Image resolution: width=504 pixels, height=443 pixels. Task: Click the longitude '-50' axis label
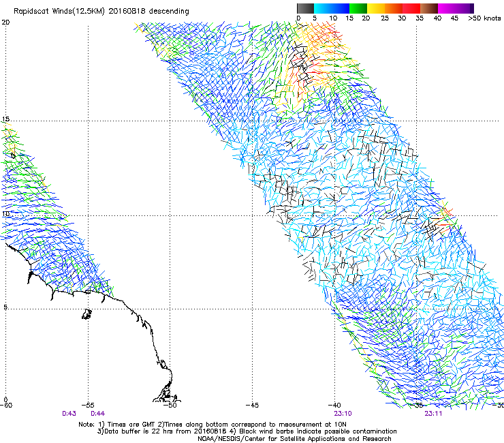pyautogui.click(x=170, y=406)
